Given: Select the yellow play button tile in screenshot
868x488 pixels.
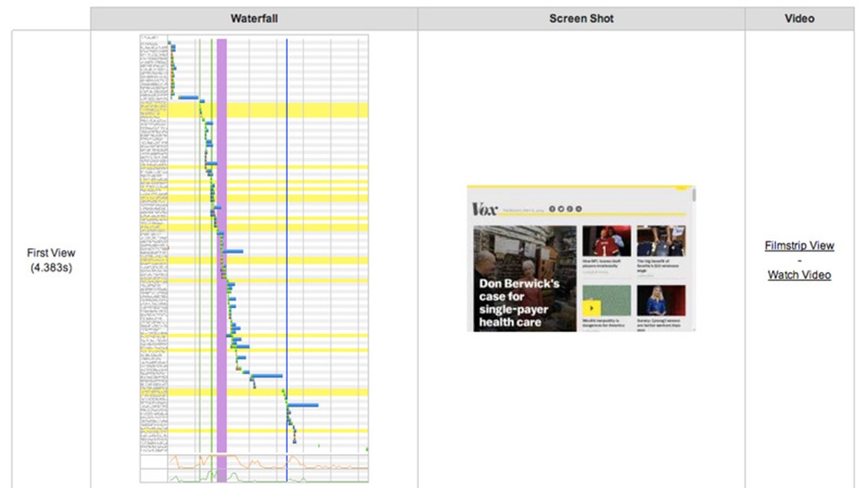Looking at the screenshot, I should [x=592, y=307].
